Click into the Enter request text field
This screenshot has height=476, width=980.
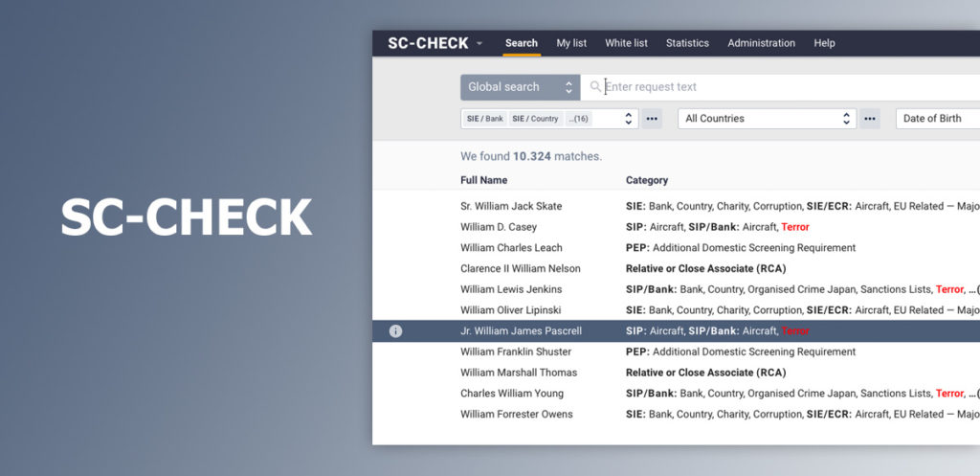click(x=766, y=87)
